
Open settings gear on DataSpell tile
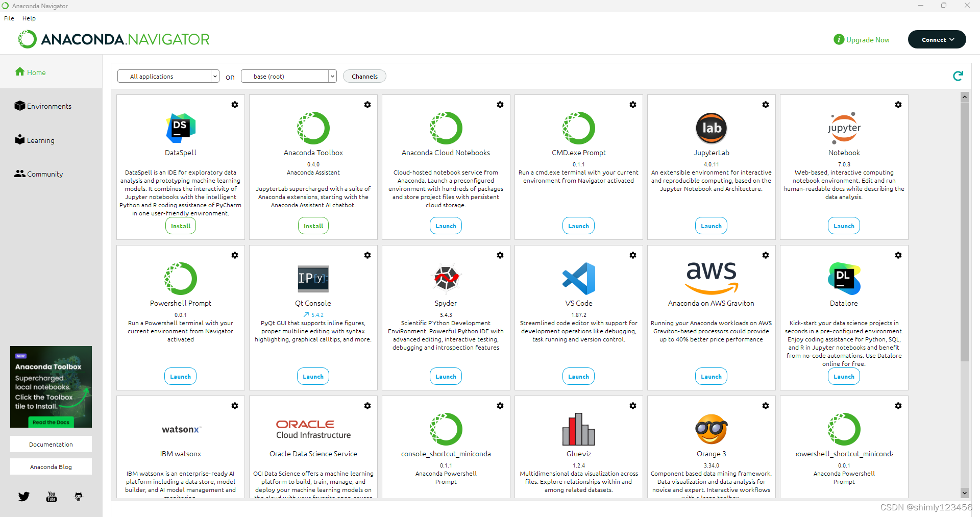(235, 105)
